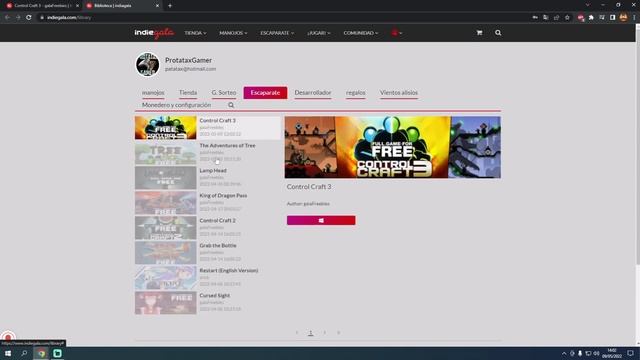Select The Adventures of Tree entry
640x360 pixels.
pyautogui.click(x=208, y=153)
